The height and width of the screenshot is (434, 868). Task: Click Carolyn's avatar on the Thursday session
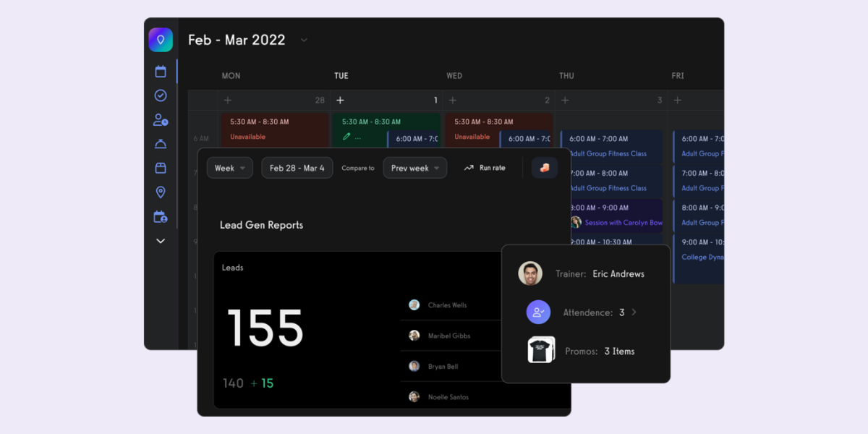coord(576,222)
